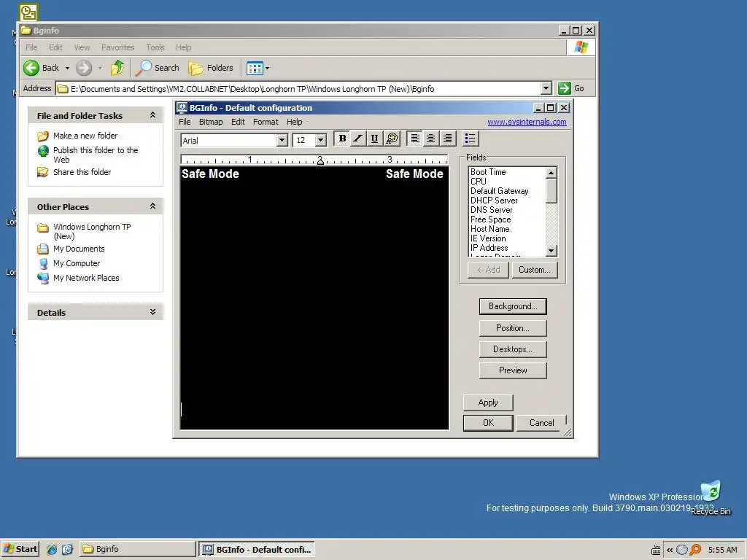Image resolution: width=747 pixels, height=560 pixels.
Task: Click the Position... button
Action: point(513,328)
